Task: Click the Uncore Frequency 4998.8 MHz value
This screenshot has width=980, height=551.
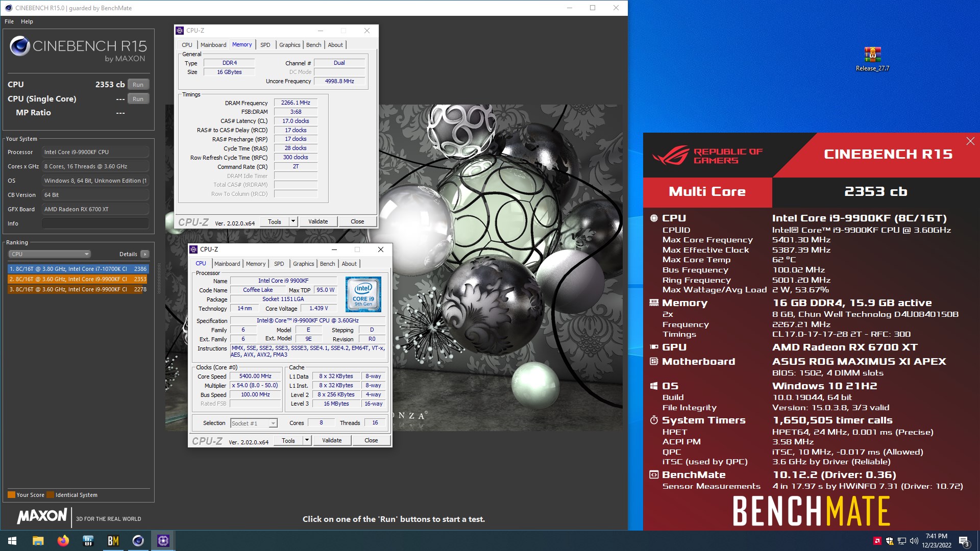Action: 339,81
